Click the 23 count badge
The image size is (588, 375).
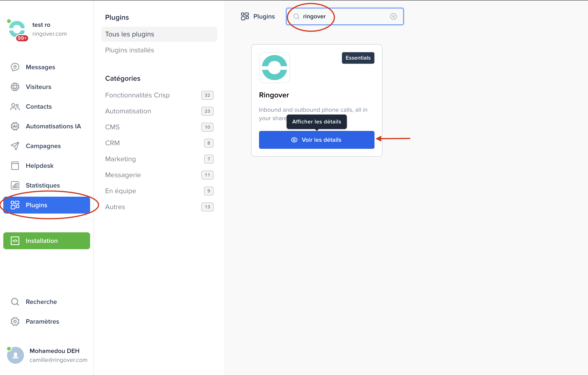[x=207, y=111]
